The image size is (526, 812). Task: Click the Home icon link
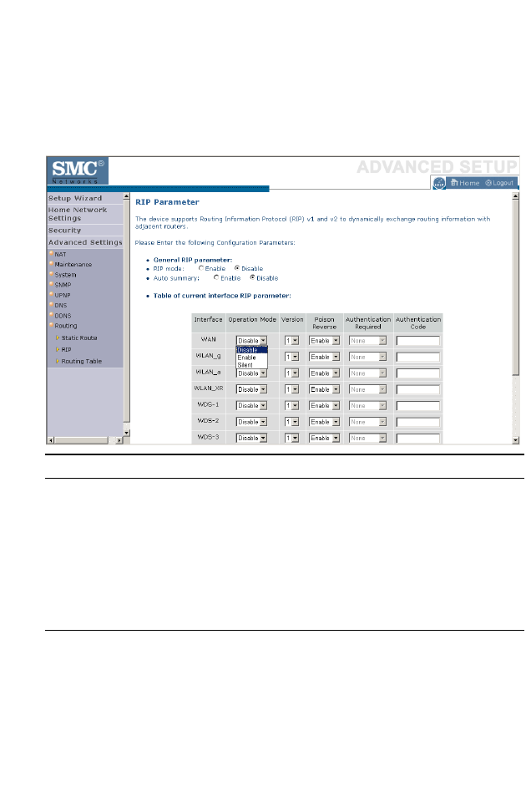point(465,183)
